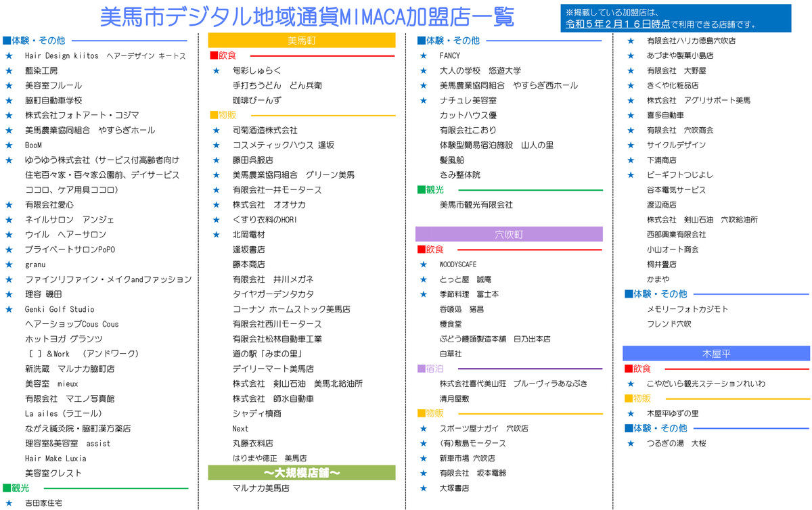Click the underlined date 令和５年２月１６日時点
This screenshot has width=812, height=510.
tap(618, 24)
